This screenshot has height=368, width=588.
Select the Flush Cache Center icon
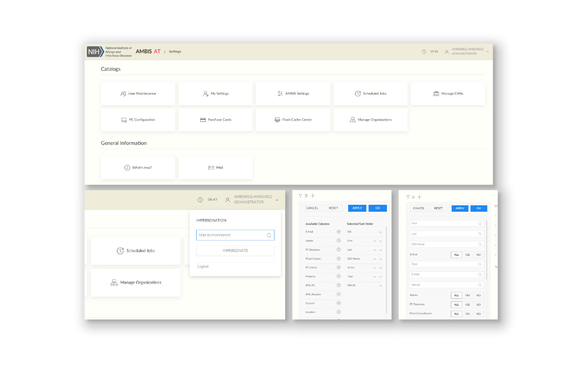277,120
